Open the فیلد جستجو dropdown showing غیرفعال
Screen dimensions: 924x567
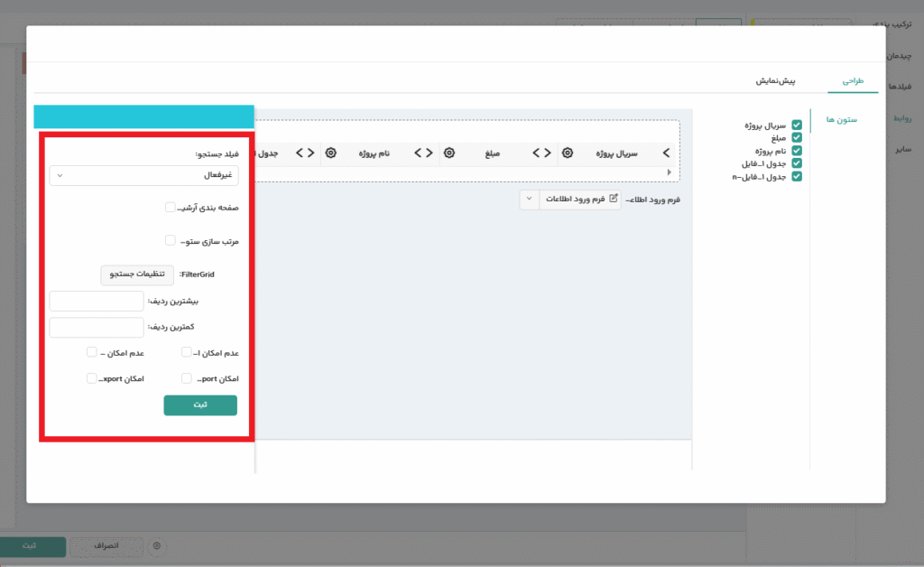tap(143, 175)
